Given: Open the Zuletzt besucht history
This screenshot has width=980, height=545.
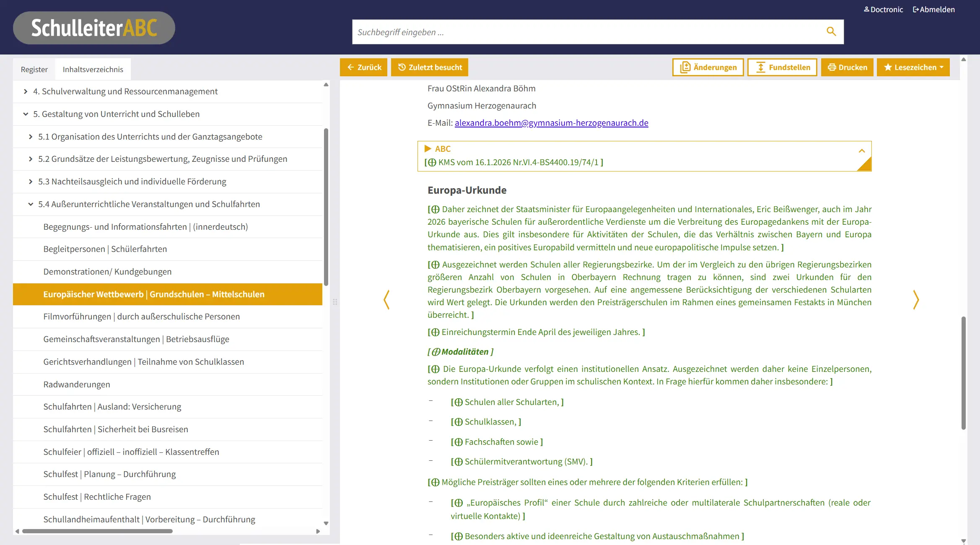Looking at the screenshot, I should click(x=430, y=67).
